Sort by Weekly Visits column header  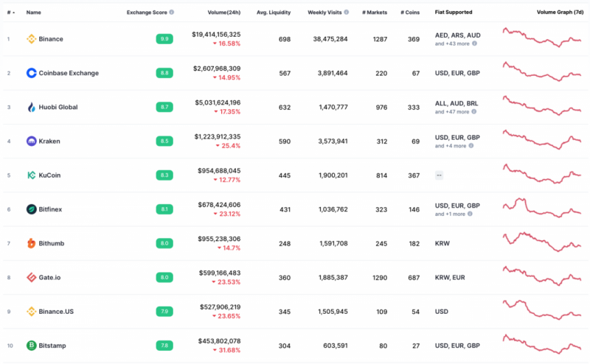(x=324, y=13)
